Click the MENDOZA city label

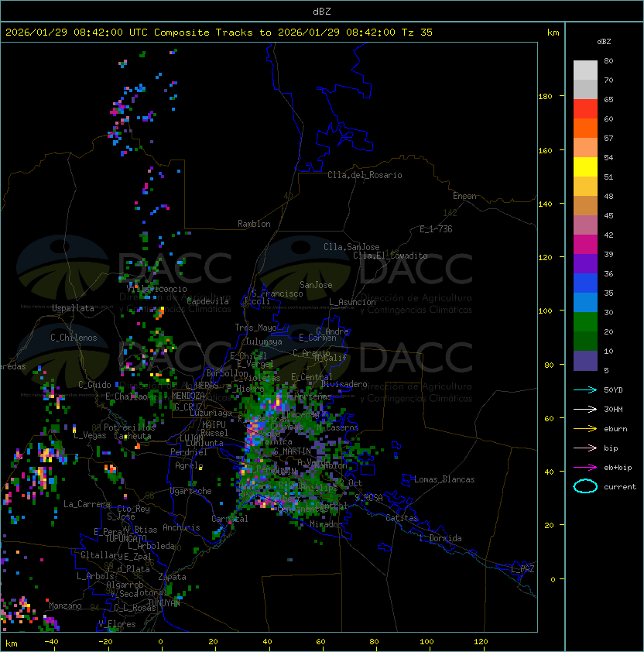(x=188, y=396)
